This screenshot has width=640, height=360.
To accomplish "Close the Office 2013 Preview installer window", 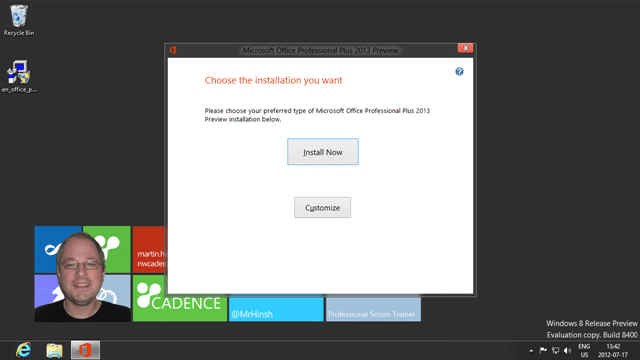I will point(465,48).
